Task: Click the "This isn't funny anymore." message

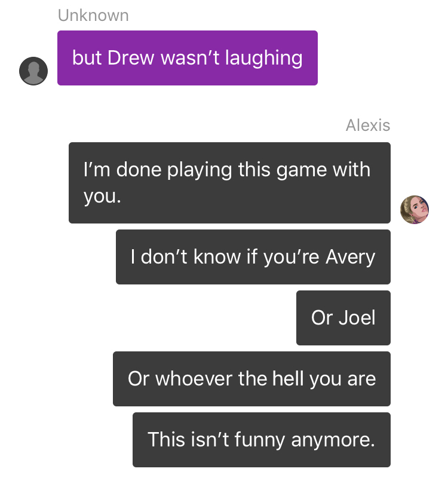Action: [x=262, y=440]
